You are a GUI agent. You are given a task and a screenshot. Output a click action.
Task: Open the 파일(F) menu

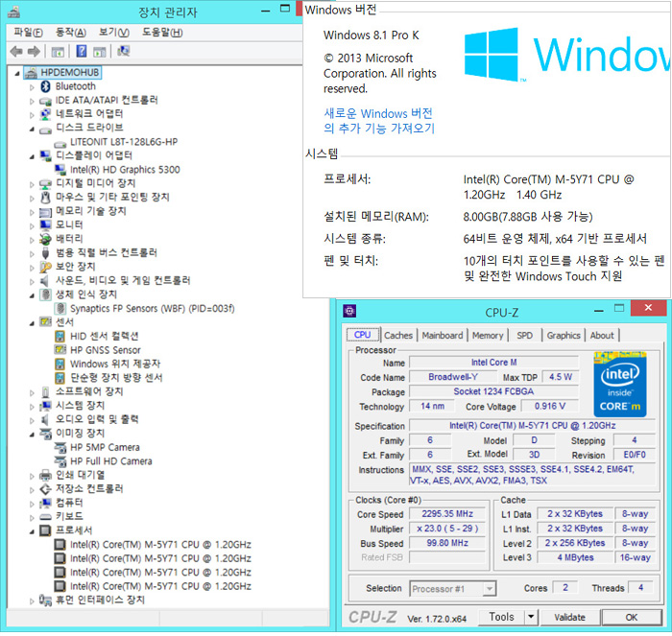[28, 32]
